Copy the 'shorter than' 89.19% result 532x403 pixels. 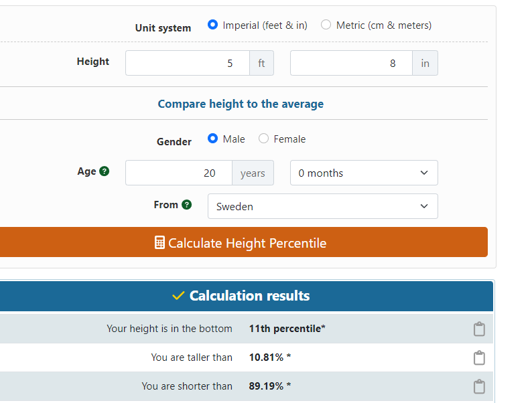[x=478, y=386]
